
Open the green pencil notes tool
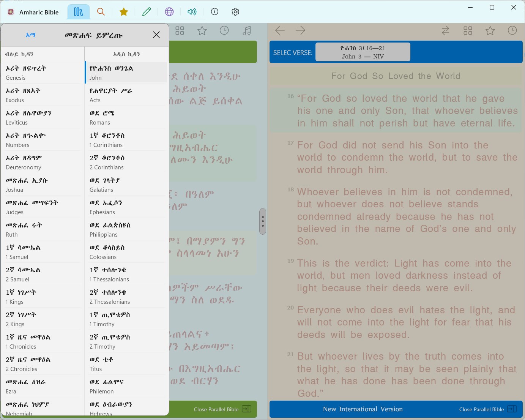pos(147,12)
